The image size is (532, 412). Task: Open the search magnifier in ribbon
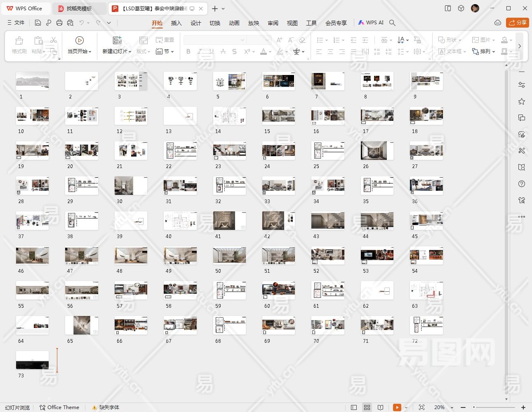pyautogui.click(x=392, y=23)
